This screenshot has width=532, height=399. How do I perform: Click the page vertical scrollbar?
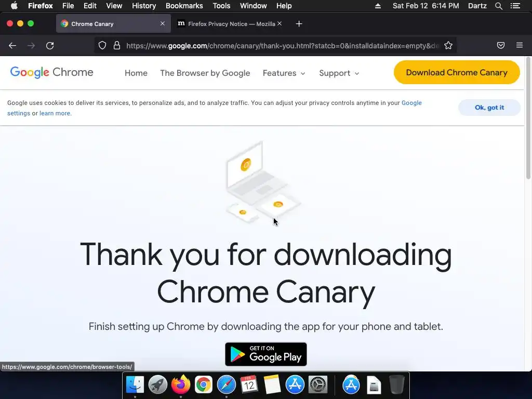tap(528, 119)
